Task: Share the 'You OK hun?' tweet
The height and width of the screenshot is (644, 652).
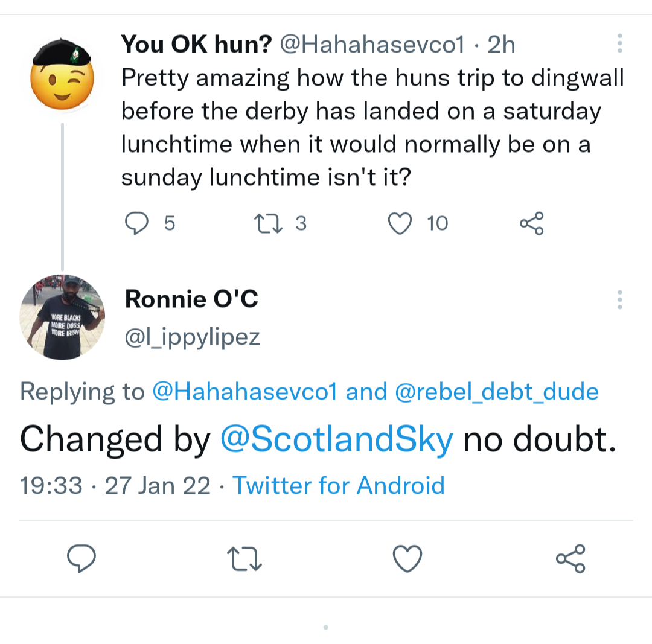Action: 532,224
